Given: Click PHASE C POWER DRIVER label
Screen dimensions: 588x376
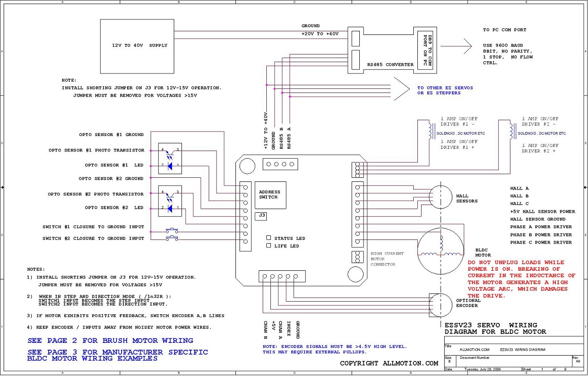Looking at the screenshot, I should pyautogui.click(x=541, y=242).
